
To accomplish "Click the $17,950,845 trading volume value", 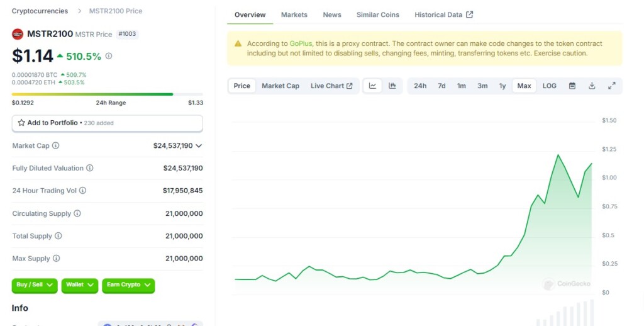I will tap(183, 190).
